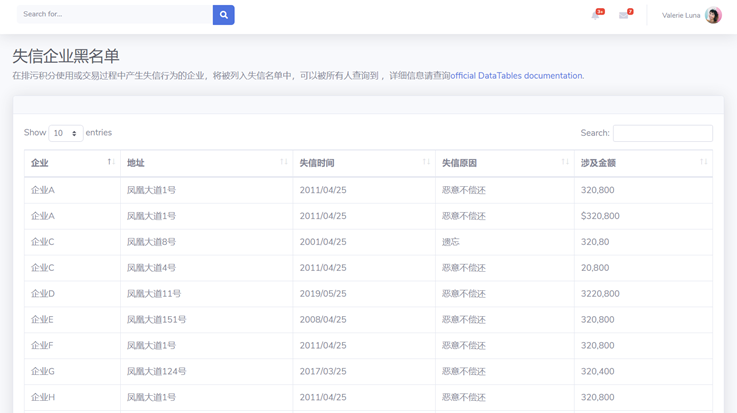Sort by the 涉及金额 column arrows
Image resolution: width=737 pixels, height=413 pixels.
703,162
